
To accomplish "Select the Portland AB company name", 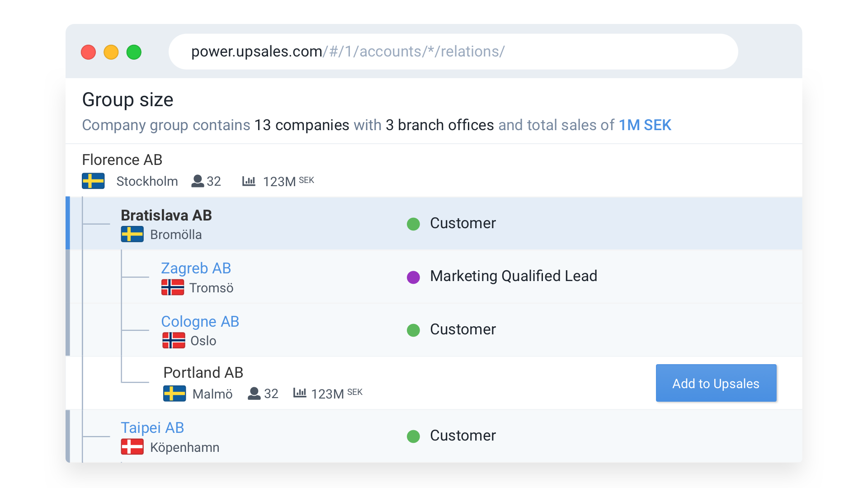I will pyautogui.click(x=203, y=373).
